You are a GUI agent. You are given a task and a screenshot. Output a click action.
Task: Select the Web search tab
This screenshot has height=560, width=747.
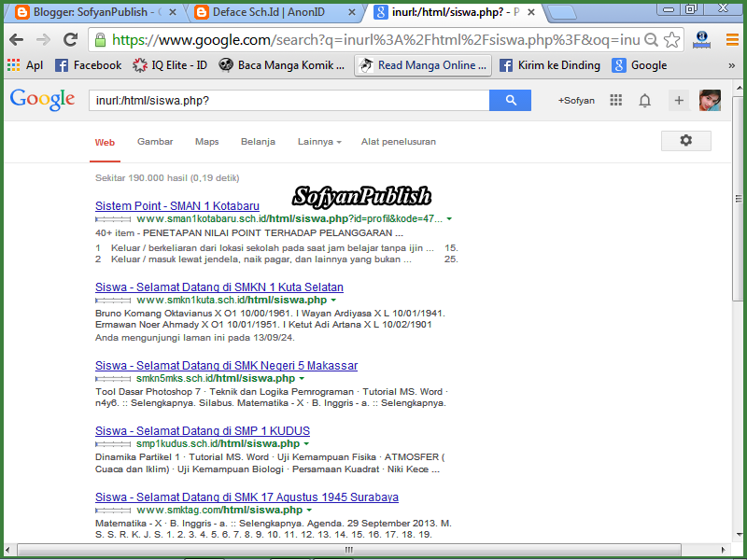[x=105, y=143]
